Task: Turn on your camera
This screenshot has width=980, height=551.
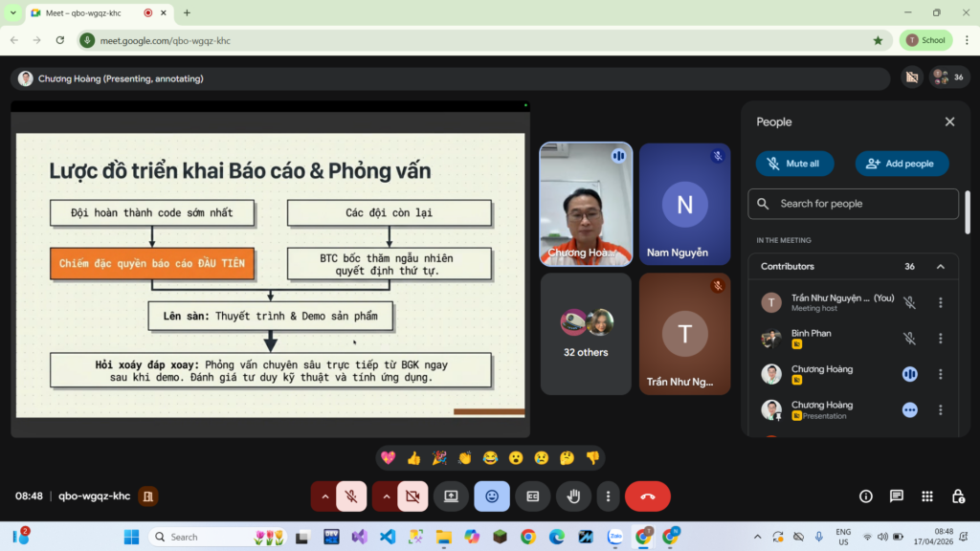Action: click(x=412, y=496)
